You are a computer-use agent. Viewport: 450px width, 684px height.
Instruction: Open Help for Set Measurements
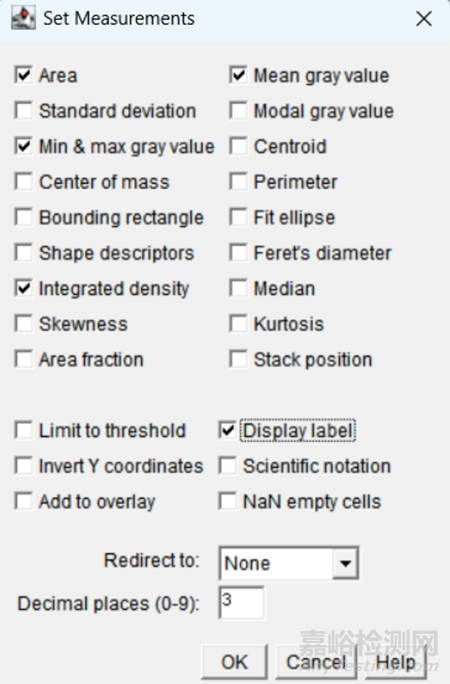(x=395, y=662)
